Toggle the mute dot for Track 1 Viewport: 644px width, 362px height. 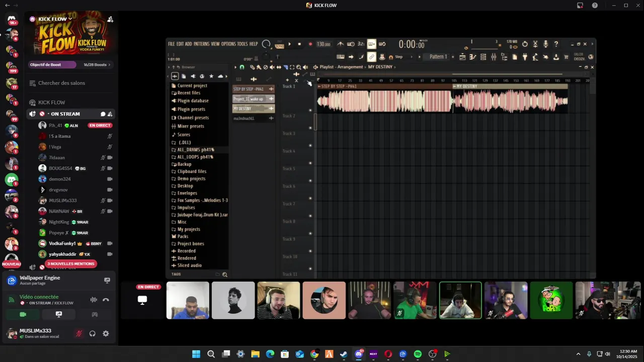[x=310, y=110]
